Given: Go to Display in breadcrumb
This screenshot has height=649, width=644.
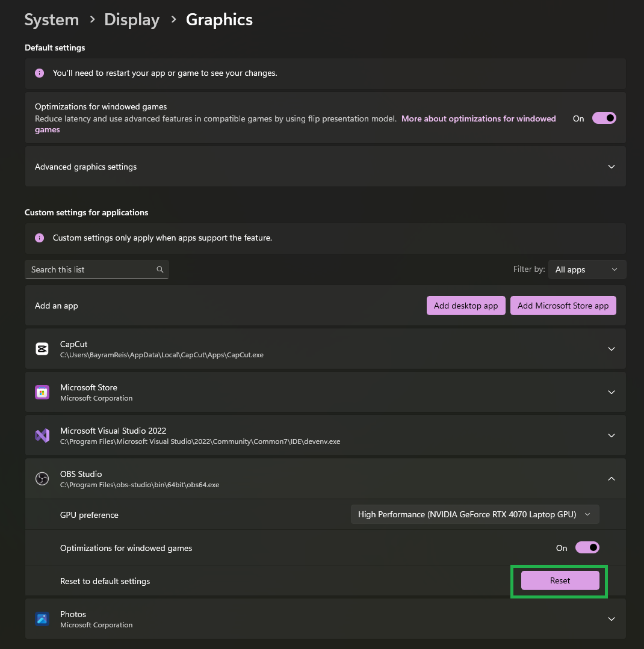Looking at the screenshot, I should (x=132, y=20).
